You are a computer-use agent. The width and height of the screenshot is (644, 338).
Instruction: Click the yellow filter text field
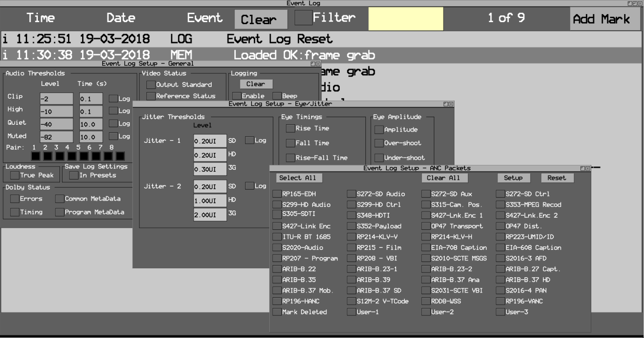[406, 19]
